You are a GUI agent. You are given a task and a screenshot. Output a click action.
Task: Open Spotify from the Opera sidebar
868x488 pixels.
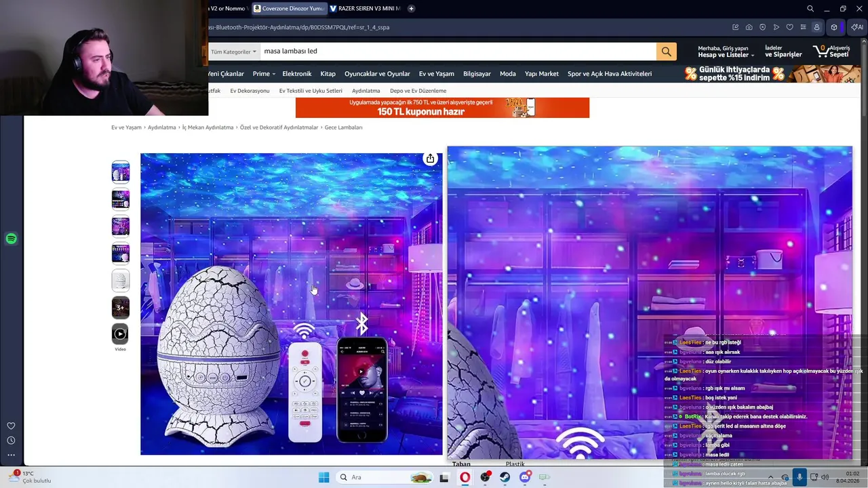11,239
